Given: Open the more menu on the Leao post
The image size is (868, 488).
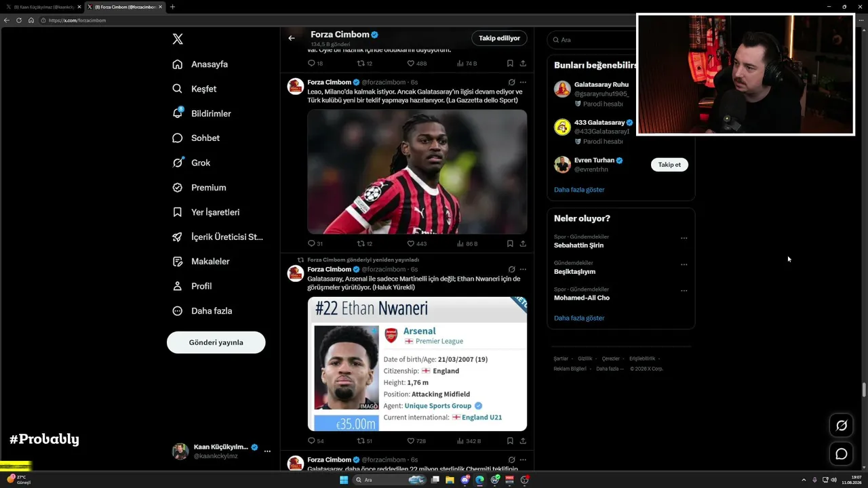Looking at the screenshot, I should (523, 82).
